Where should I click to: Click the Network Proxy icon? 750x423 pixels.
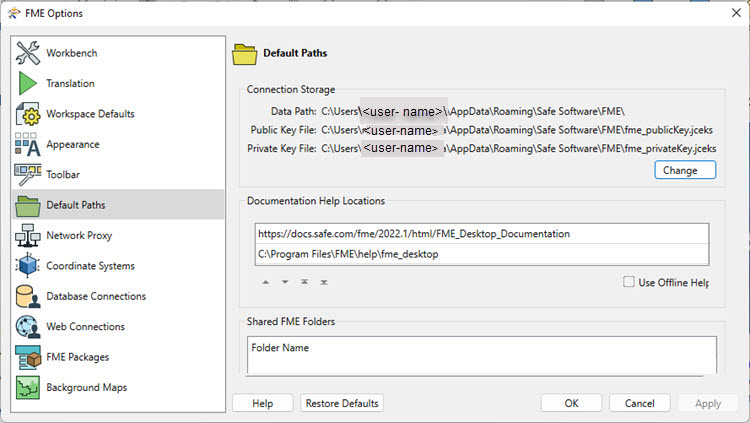pos(28,235)
